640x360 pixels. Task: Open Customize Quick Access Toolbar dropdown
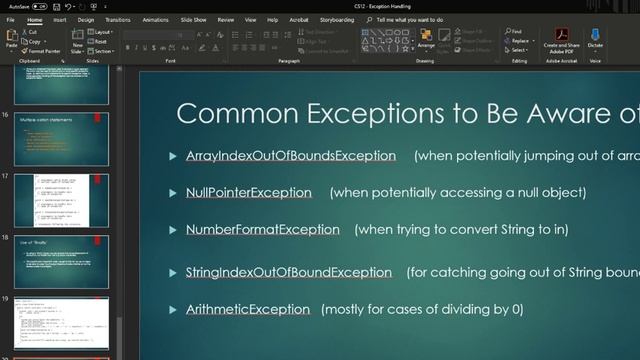point(105,7)
